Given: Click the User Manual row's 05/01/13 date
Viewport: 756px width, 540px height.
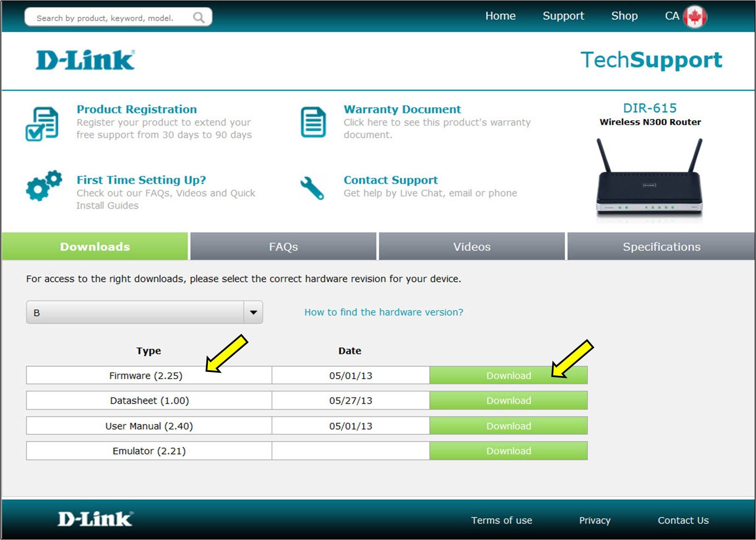Looking at the screenshot, I should click(351, 426).
